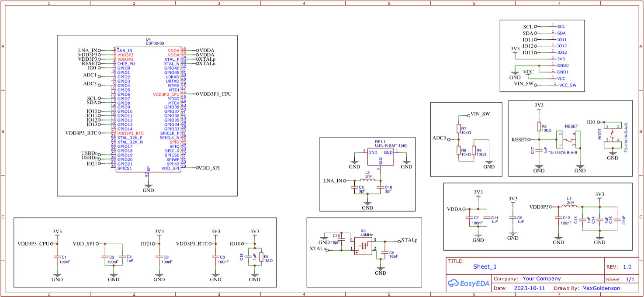
Task: Click the SPICS1 pin name
Action: (125, 168)
